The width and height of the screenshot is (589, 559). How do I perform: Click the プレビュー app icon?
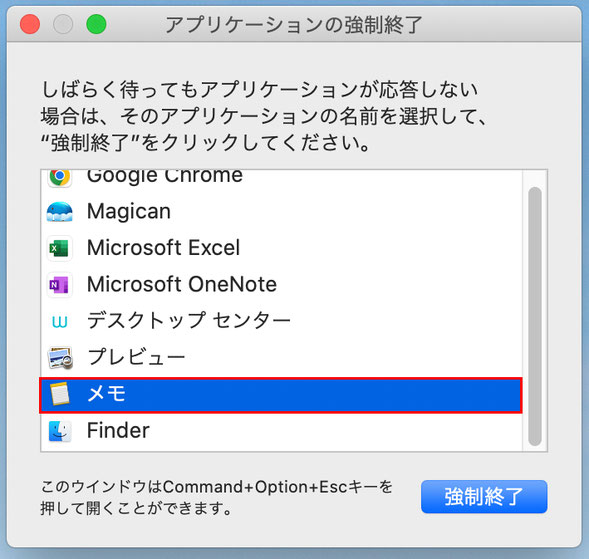pos(60,358)
